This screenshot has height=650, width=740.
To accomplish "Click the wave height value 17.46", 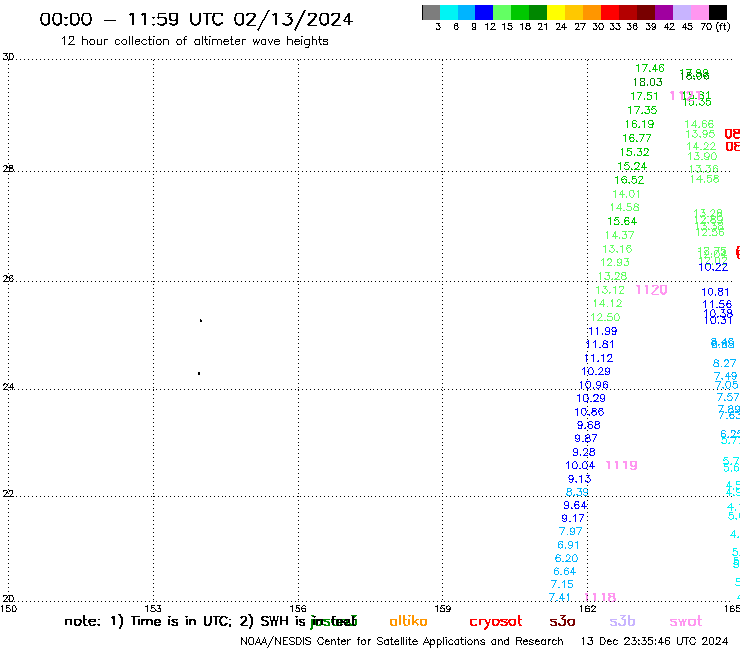I will 649,68.
